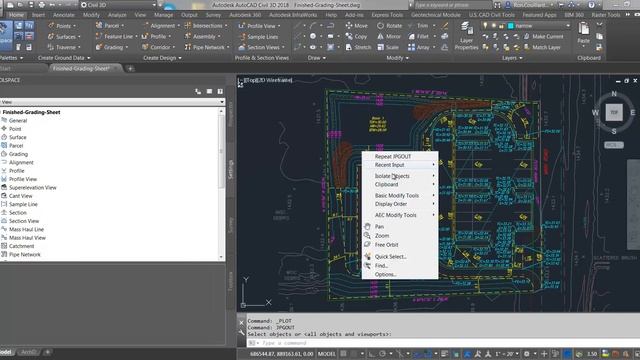
Task: Select the Mirror tool
Action: point(389,36)
